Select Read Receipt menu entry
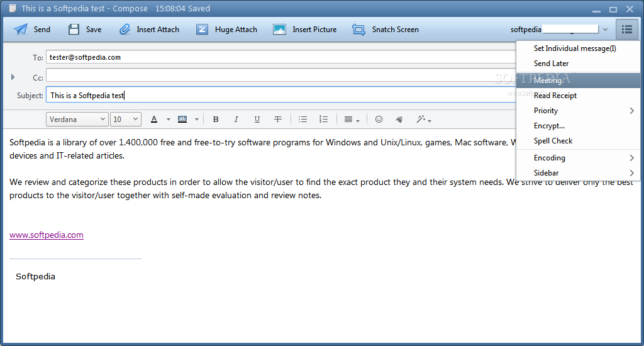Screen dimensions: 644x346 578,96
